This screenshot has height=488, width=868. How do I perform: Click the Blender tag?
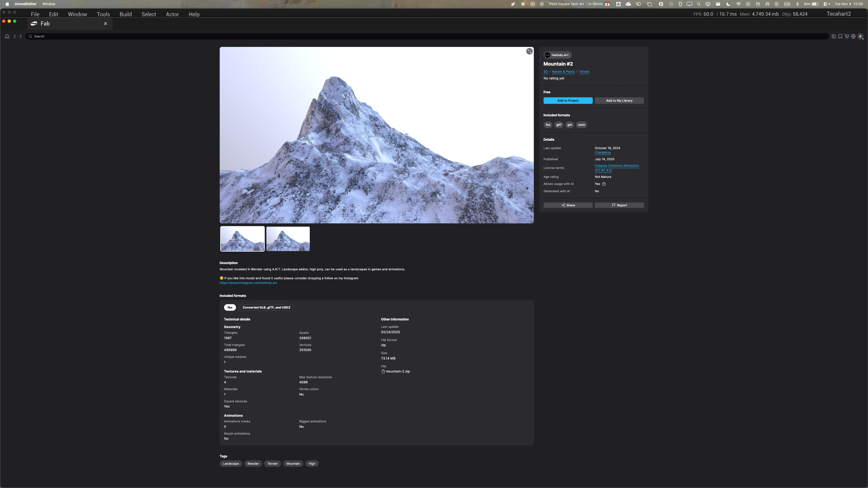(253, 464)
